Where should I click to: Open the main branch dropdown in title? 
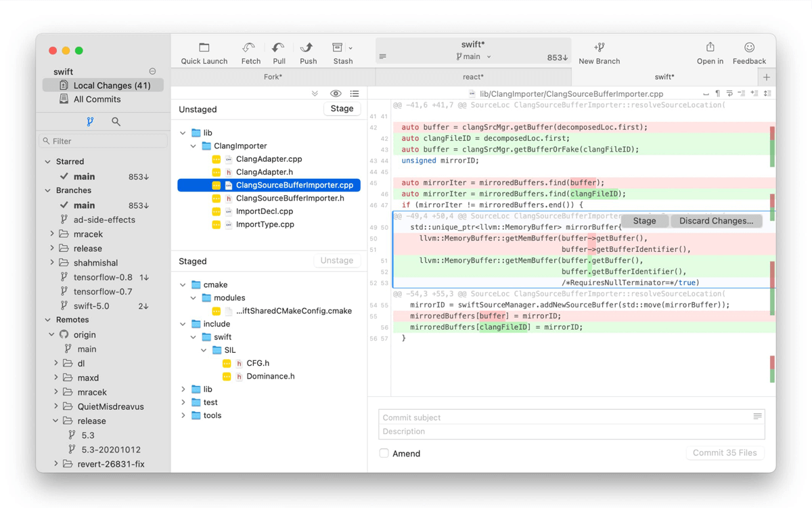[x=489, y=57]
